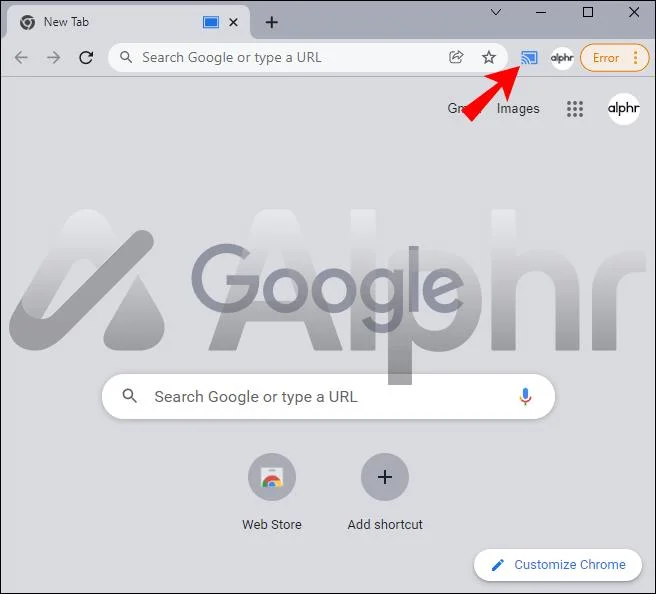The image size is (656, 594).
Task: Bookmark this tab with the star icon
Action: pyautogui.click(x=488, y=57)
